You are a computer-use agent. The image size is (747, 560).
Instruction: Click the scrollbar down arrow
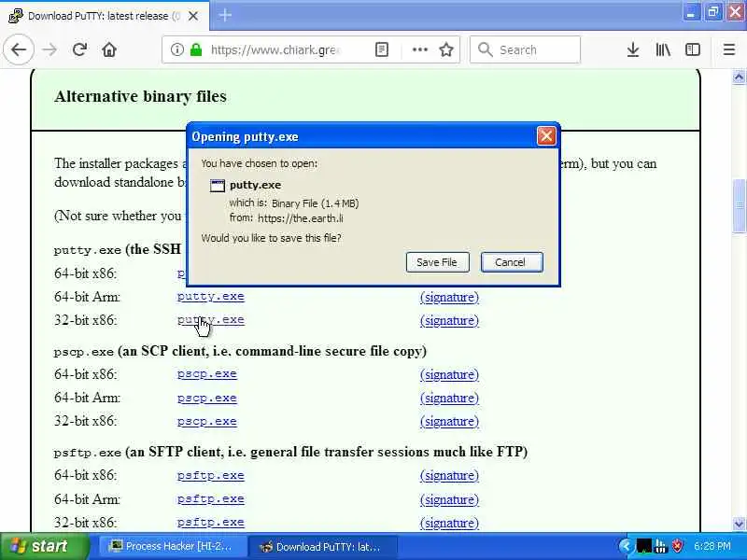739,525
